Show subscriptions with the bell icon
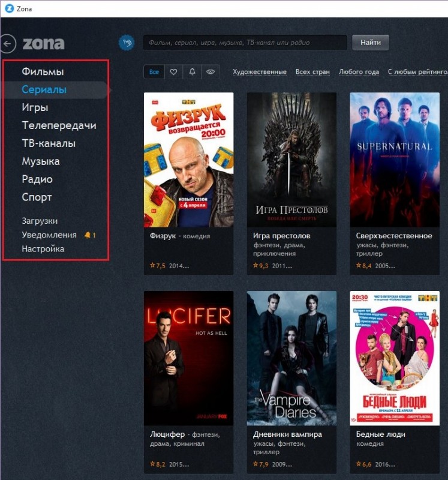448x480 pixels. (x=192, y=72)
